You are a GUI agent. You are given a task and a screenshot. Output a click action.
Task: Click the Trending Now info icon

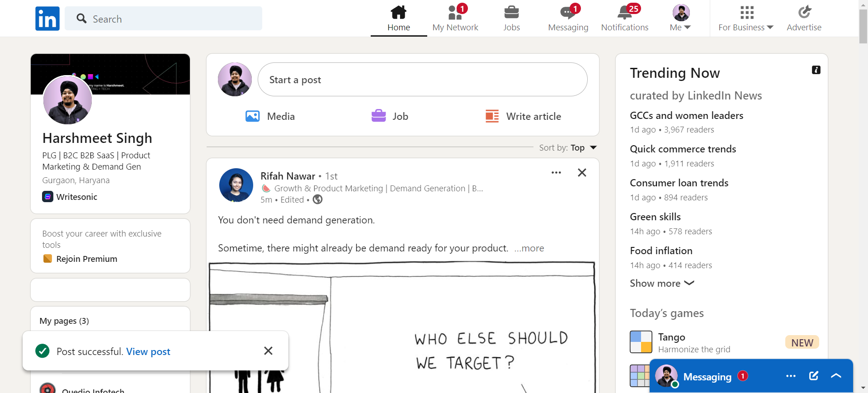tap(816, 70)
